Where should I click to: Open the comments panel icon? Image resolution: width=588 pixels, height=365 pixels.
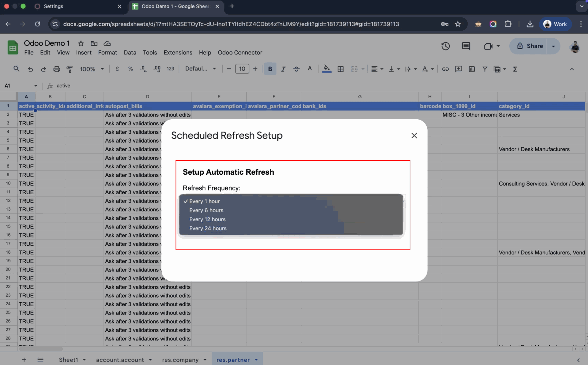point(466,46)
